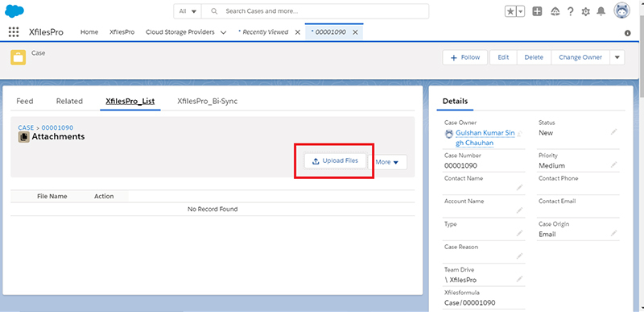Open the Setup gear icon
The image size is (644, 312).
click(586, 11)
